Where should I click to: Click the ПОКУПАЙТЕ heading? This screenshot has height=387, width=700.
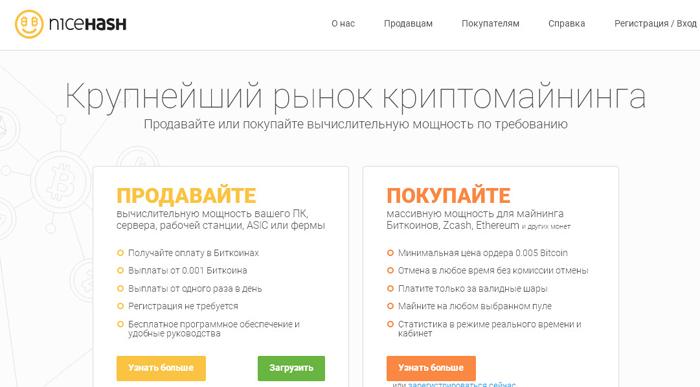448,196
